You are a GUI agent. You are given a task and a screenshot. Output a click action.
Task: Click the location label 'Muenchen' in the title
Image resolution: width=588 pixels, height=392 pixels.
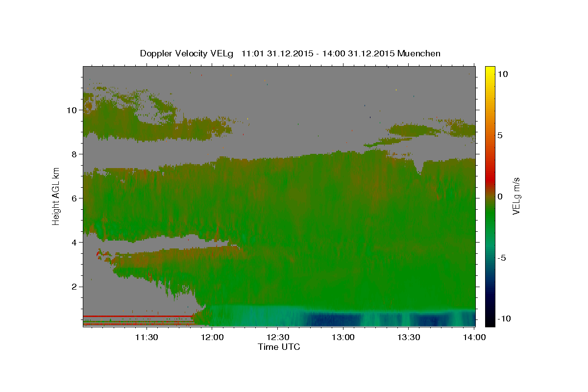[419, 53]
